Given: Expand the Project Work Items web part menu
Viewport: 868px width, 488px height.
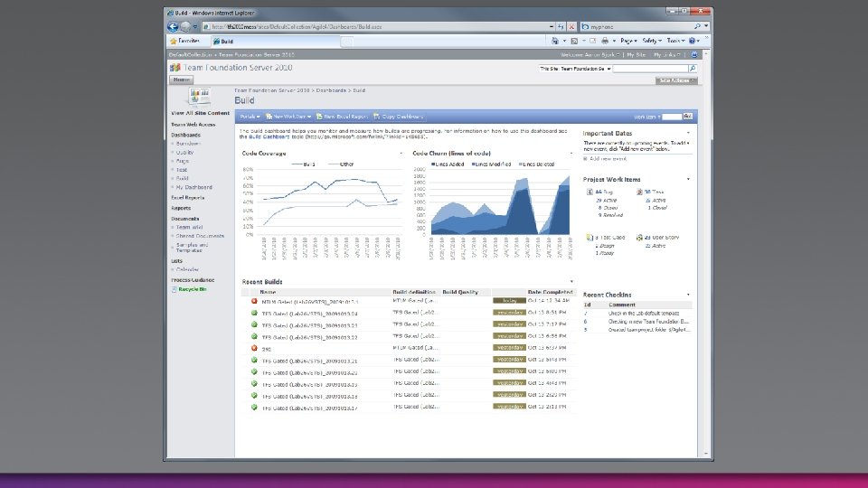Looking at the screenshot, I should [x=688, y=179].
